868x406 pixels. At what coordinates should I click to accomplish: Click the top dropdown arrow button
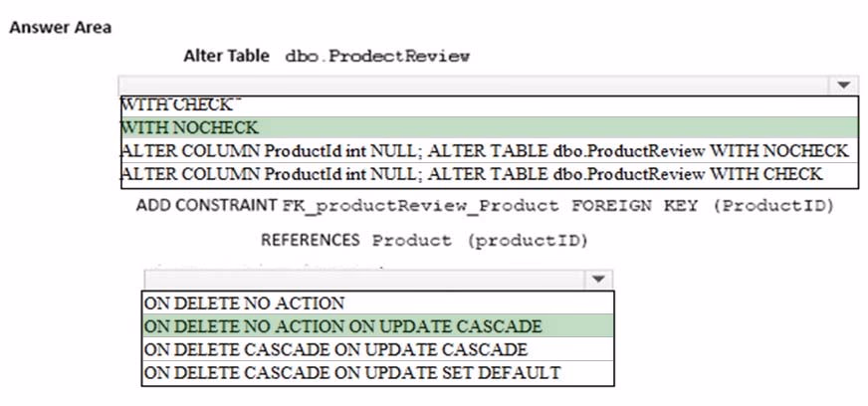(844, 86)
